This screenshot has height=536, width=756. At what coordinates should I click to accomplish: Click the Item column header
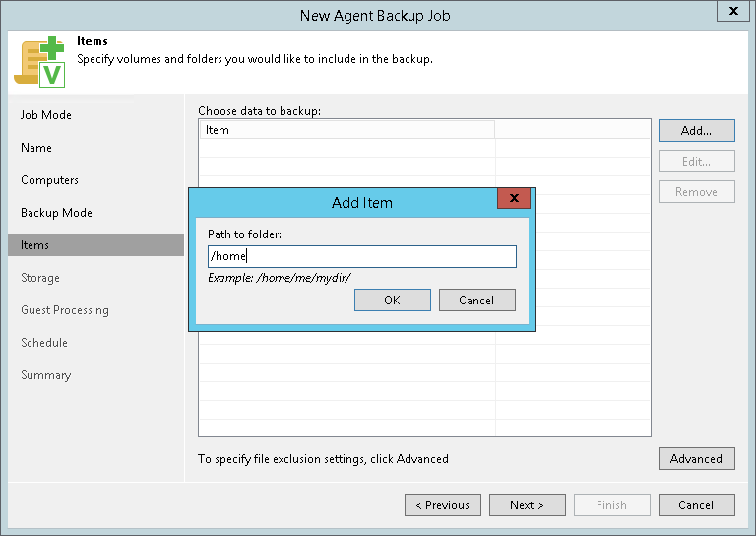pyautogui.click(x=346, y=130)
